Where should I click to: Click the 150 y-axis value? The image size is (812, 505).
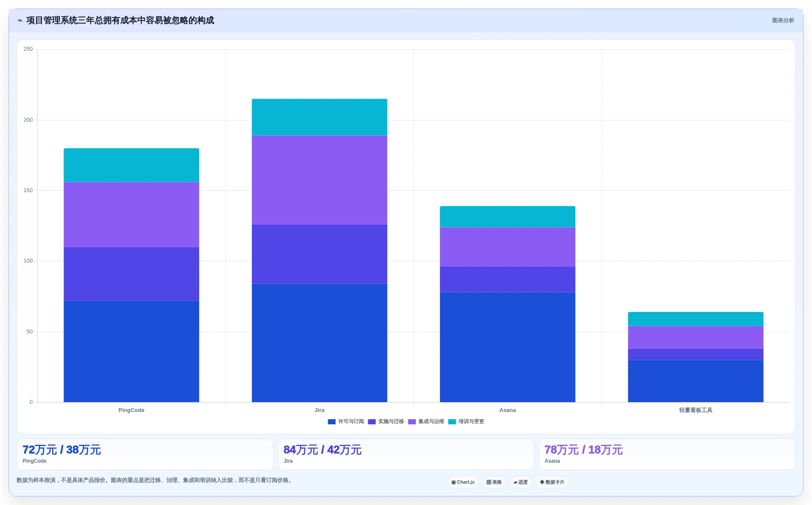tap(28, 190)
